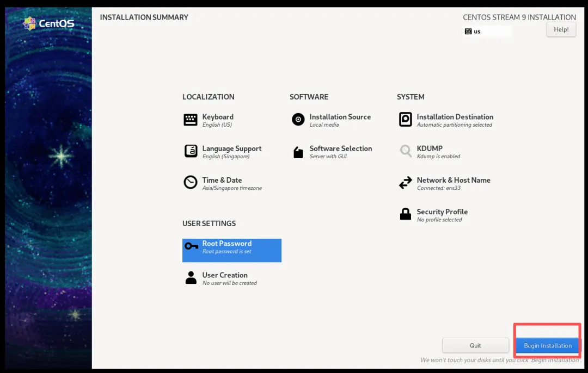
Task: Click the Time & Date clock icon
Action: [191, 182]
